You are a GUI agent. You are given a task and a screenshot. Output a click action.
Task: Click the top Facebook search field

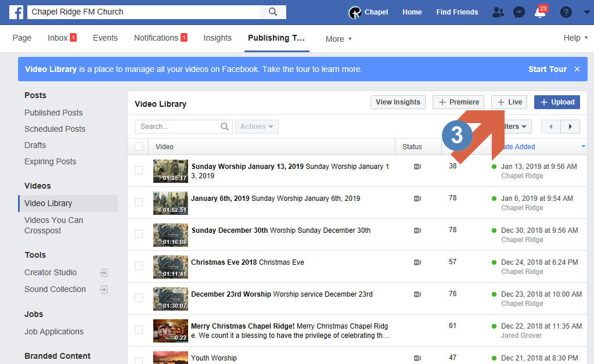tap(144, 12)
